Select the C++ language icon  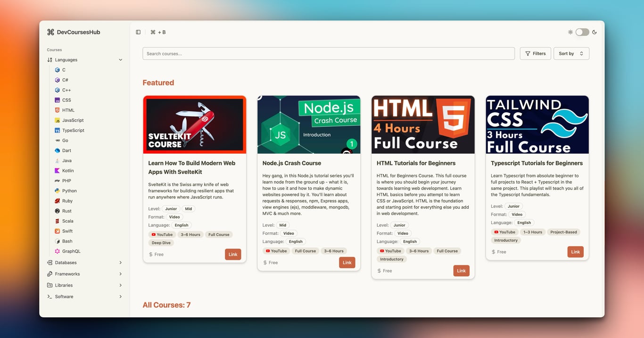pos(57,90)
